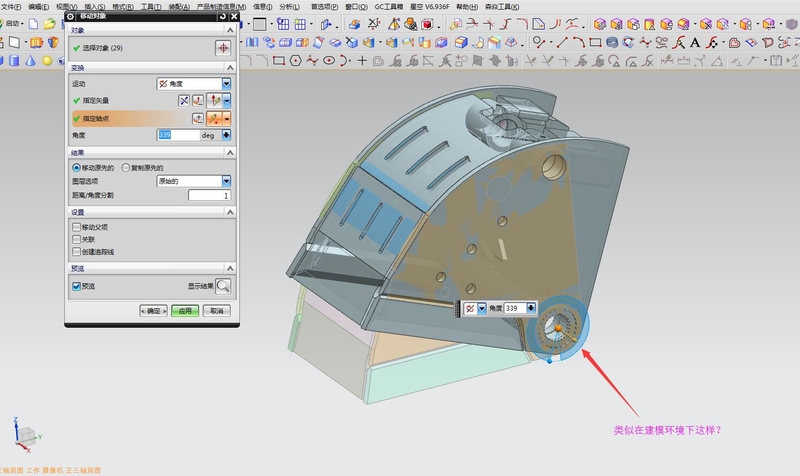This screenshot has width=800, height=476.
Task: Select the yellow sphere primitive icon
Action: pyautogui.click(x=47, y=61)
